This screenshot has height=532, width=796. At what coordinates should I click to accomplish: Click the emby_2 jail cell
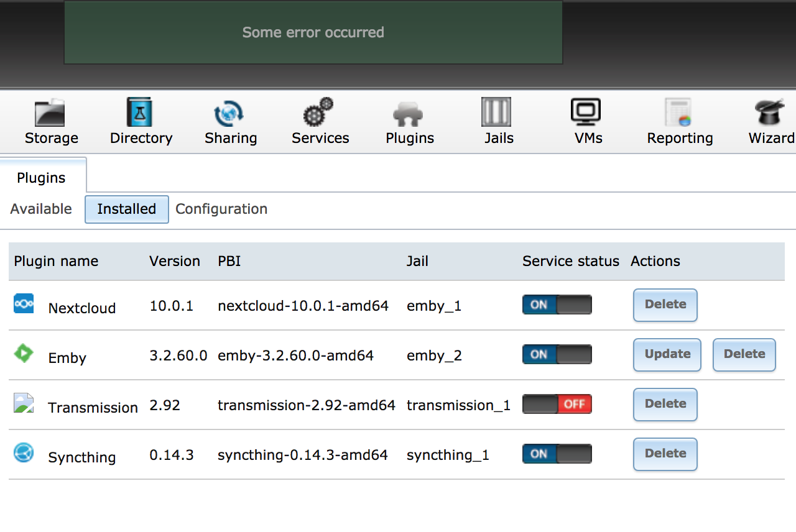[434, 355]
